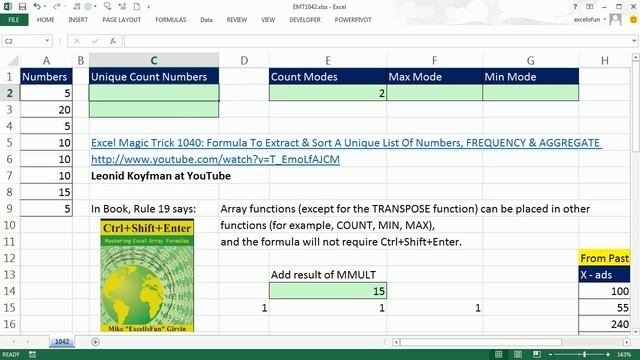Open the REVIEW ribbon tab

pos(237,20)
